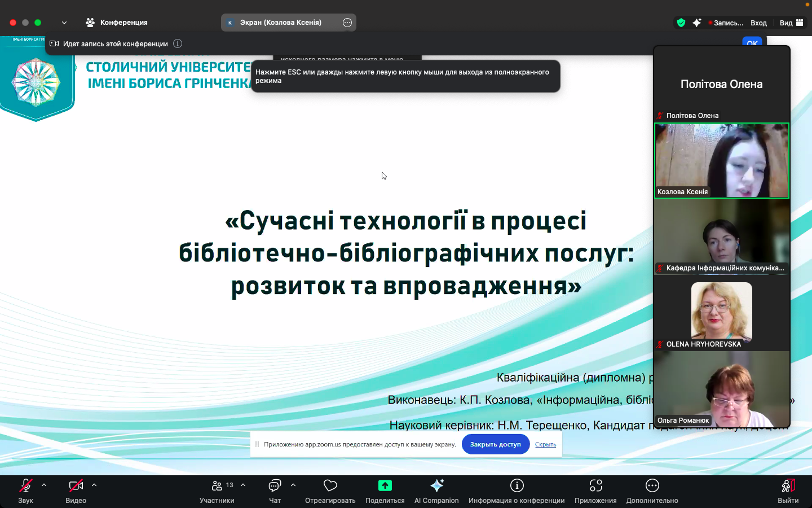Expand audio options arrow next to Звук
812x508 pixels.
pyautogui.click(x=44, y=485)
